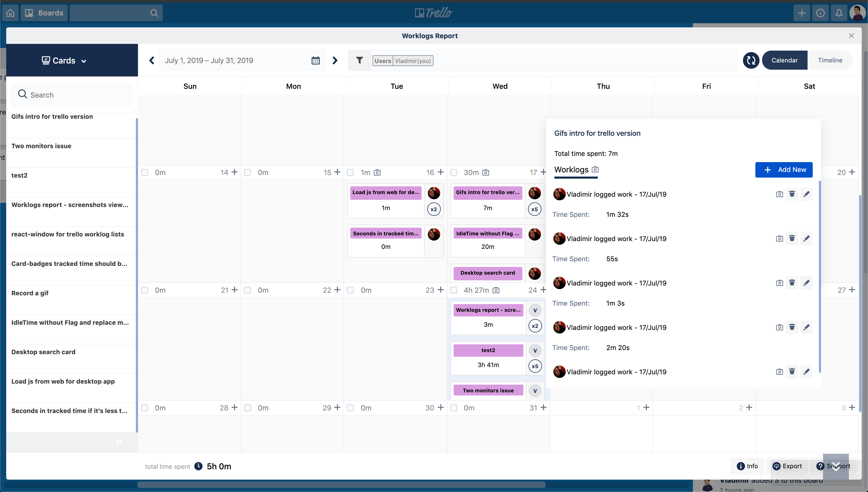This screenshot has width=868, height=492.
Task: Edit the 55s worklog pencil icon
Action: pos(806,239)
